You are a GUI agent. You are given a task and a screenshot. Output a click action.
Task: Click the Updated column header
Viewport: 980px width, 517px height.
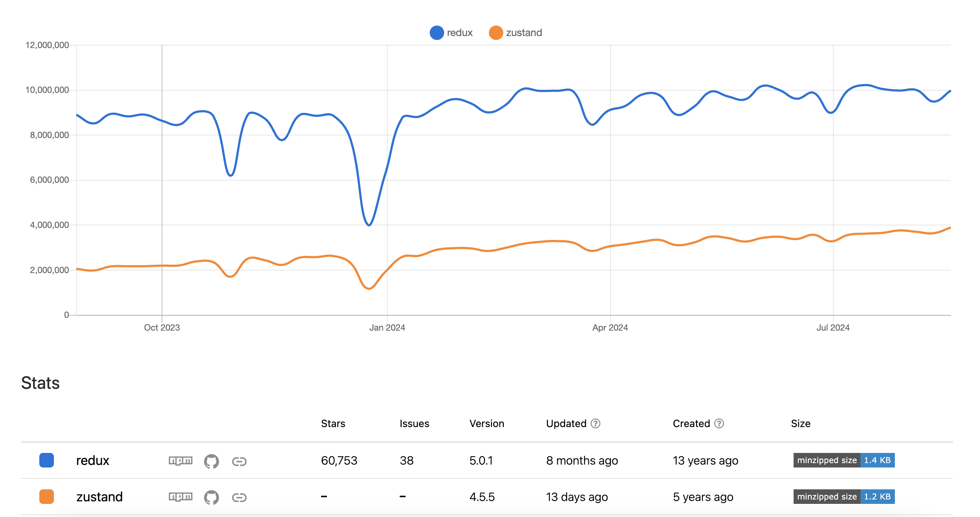(x=566, y=424)
